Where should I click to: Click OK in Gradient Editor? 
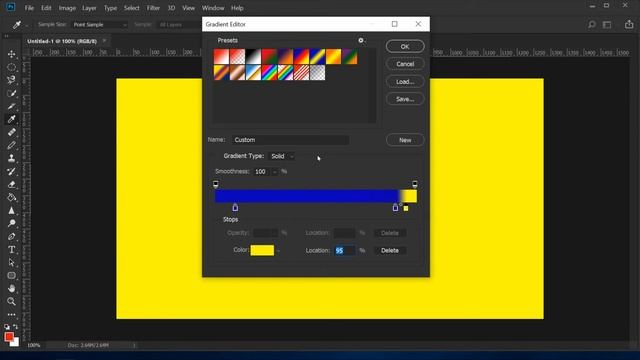pos(405,47)
